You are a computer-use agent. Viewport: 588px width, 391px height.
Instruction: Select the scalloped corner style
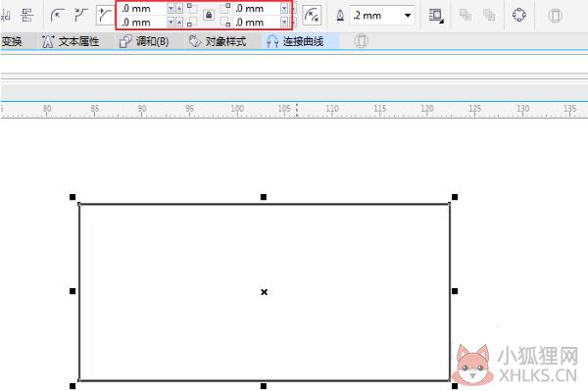pos(81,16)
